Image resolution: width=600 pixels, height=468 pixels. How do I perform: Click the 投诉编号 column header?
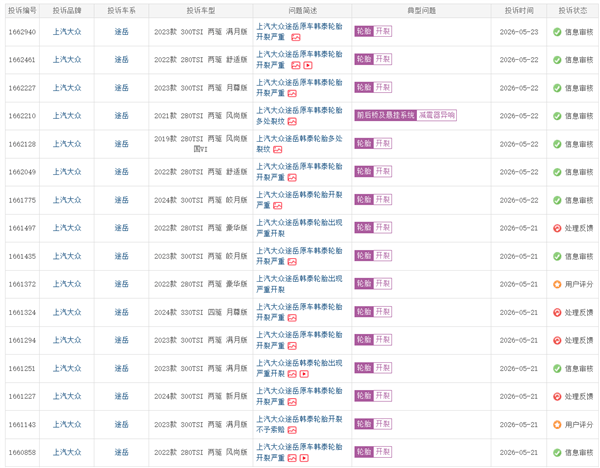(22, 11)
